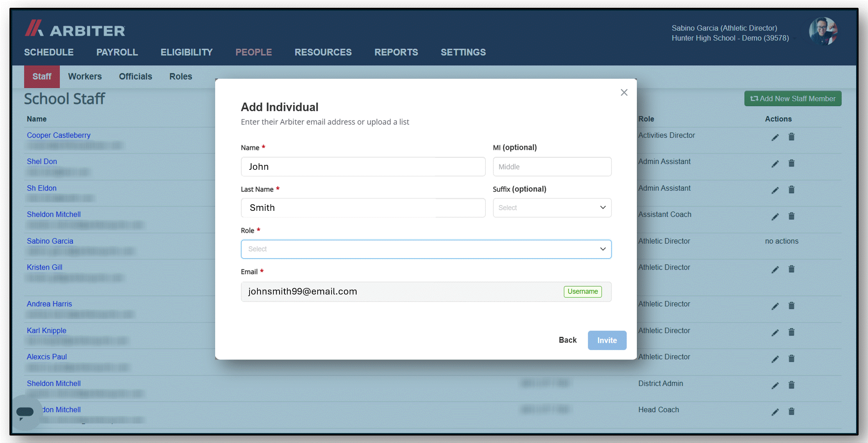The image size is (868, 443).
Task: Click Sabino Garcia's profile avatar
Action: (823, 31)
